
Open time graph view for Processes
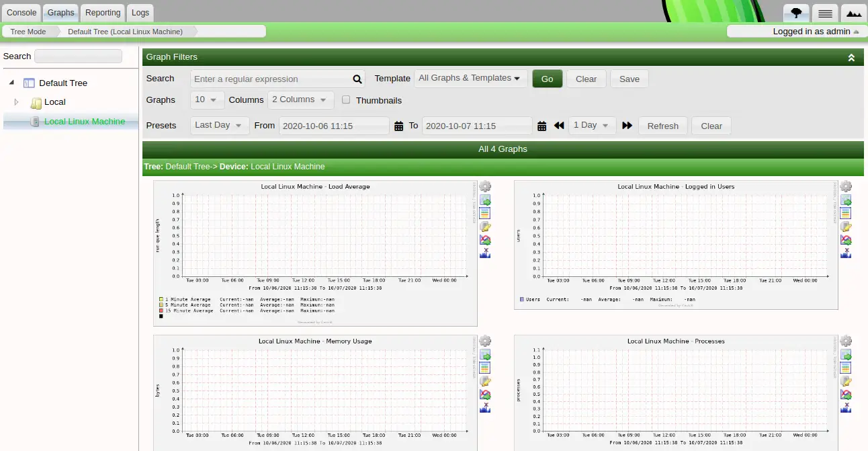point(846,368)
